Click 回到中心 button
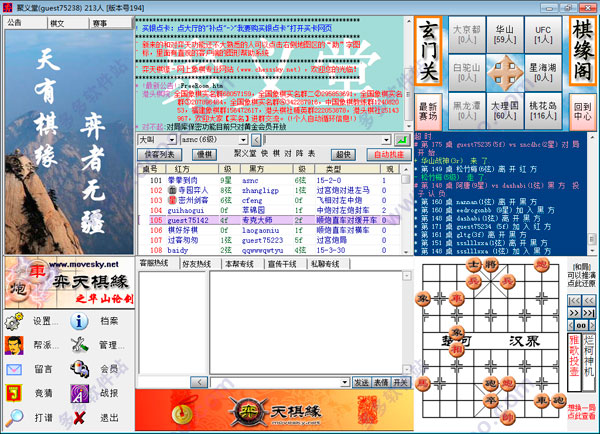 click(583, 111)
